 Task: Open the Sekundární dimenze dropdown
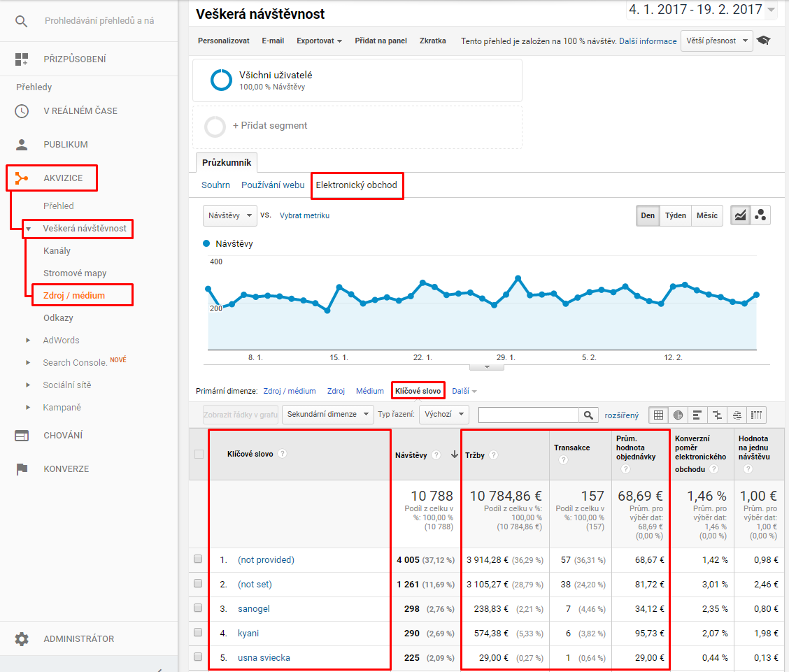pos(327,415)
